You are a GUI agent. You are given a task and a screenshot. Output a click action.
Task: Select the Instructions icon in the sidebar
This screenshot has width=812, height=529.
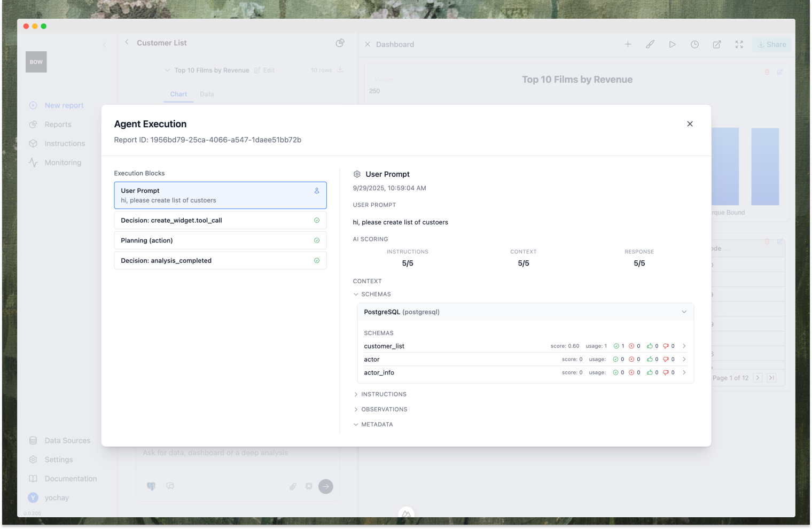point(34,143)
